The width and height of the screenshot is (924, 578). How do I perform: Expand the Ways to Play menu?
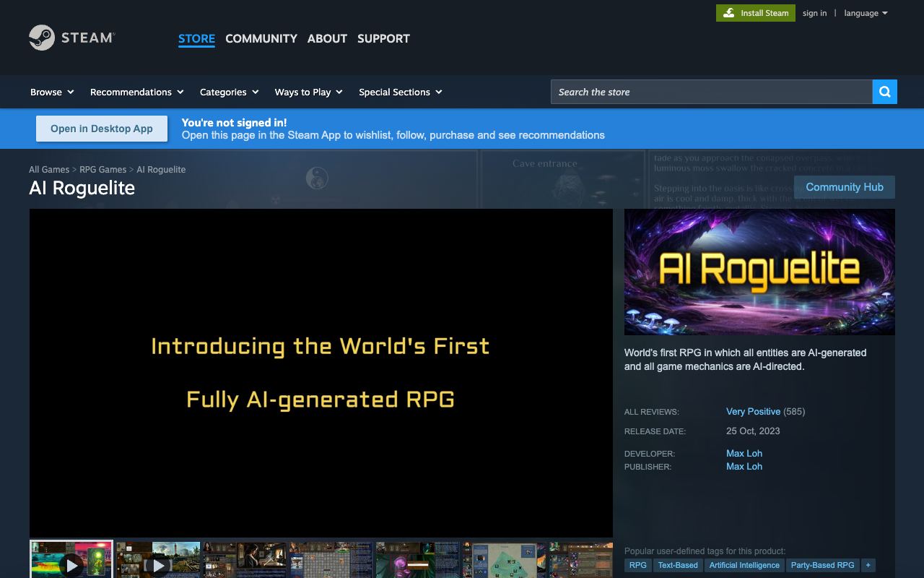pyautogui.click(x=308, y=92)
